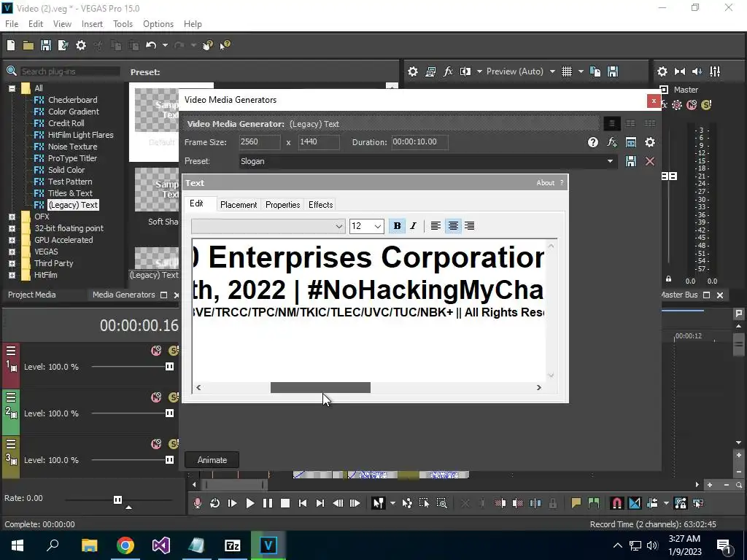Image resolution: width=747 pixels, height=560 pixels.
Task: Open the Insert menu
Action: pos(92,24)
